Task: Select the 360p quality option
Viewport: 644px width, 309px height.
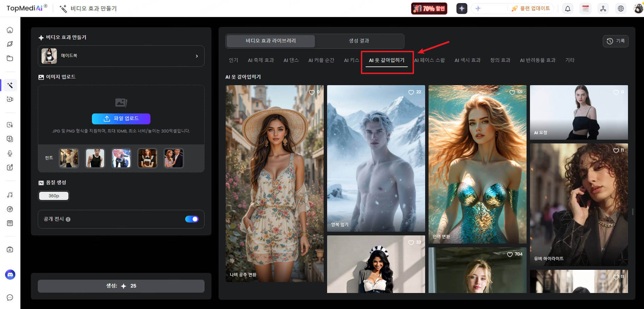Action: tap(54, 196)
